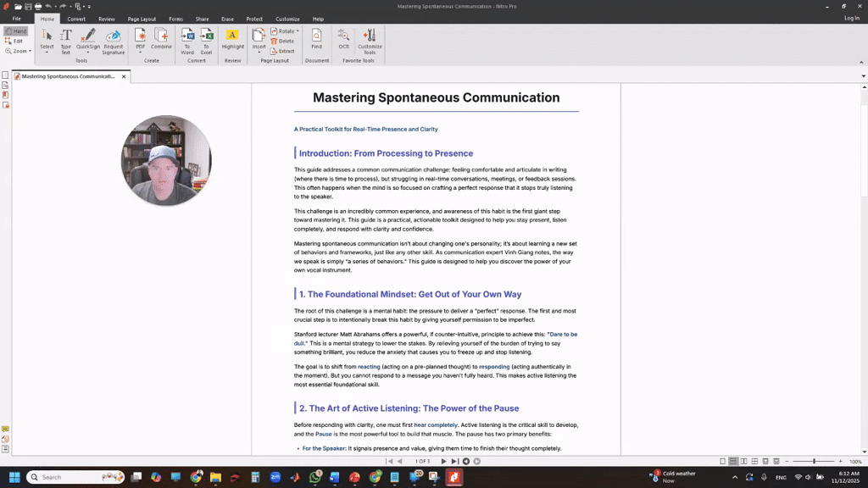Click the Extract page option
Screen dimensions: 868x488
(283, 51)
